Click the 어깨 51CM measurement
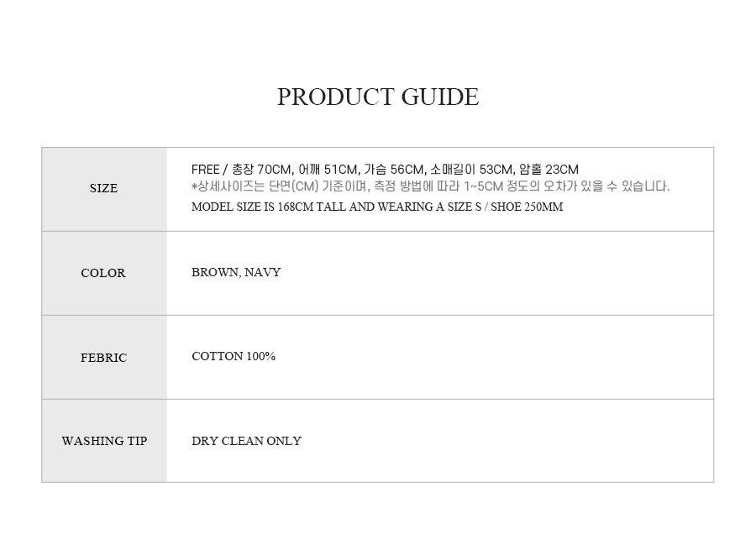 (328, 170)
